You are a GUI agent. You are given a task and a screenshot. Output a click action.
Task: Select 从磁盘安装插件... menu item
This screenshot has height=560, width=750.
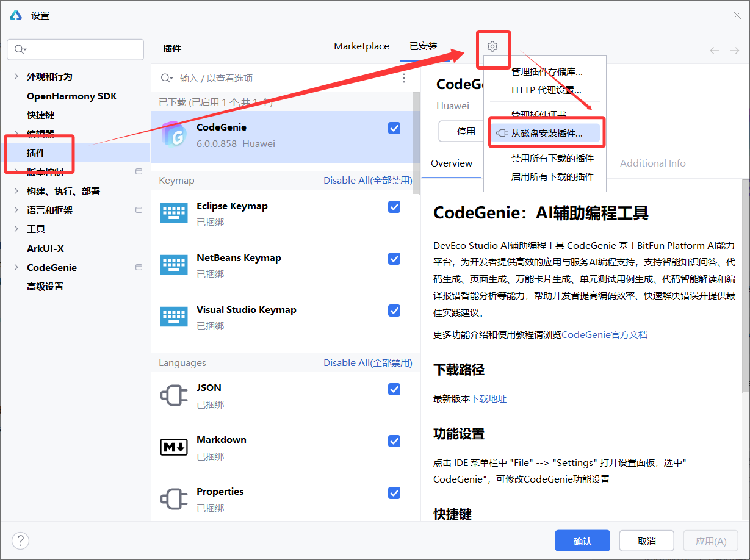click(546, 133)
